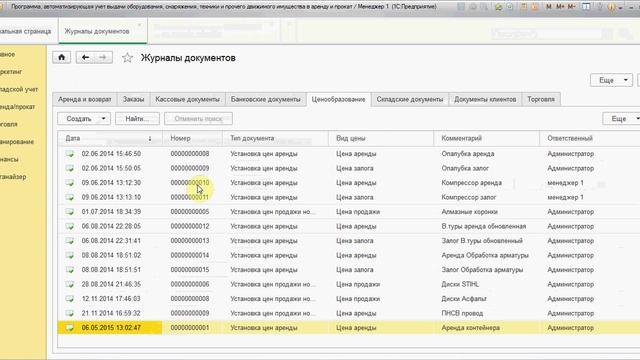Viewport: 640px width, 360px height.
Task: Click document icon of row Залог Обработка арматуры
Action: point(70,270)
